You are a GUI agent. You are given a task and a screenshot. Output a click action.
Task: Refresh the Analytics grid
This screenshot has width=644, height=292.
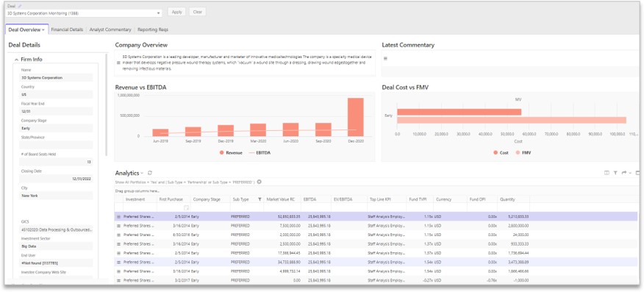point(150,173)
